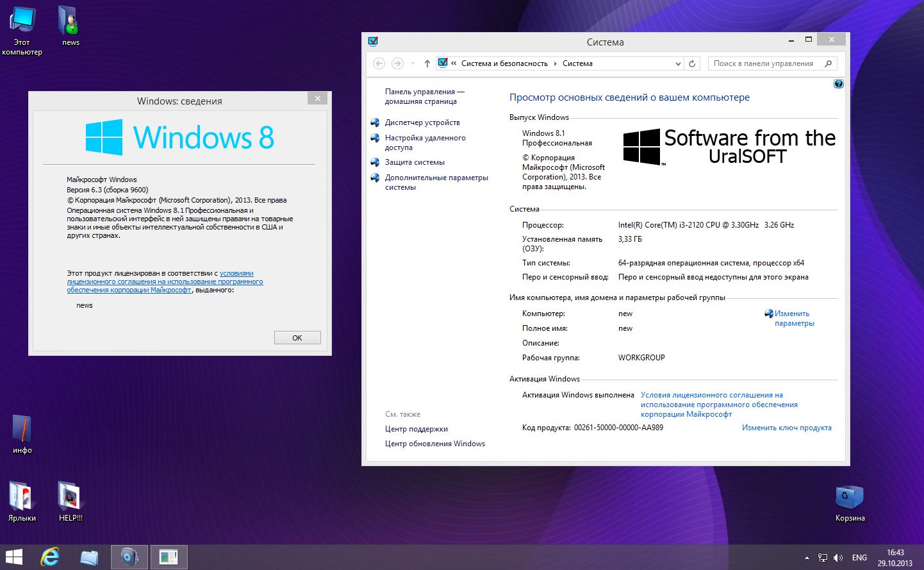Open the network tray icon
This screenshot has width=924, height=570.
coord(823,558)
